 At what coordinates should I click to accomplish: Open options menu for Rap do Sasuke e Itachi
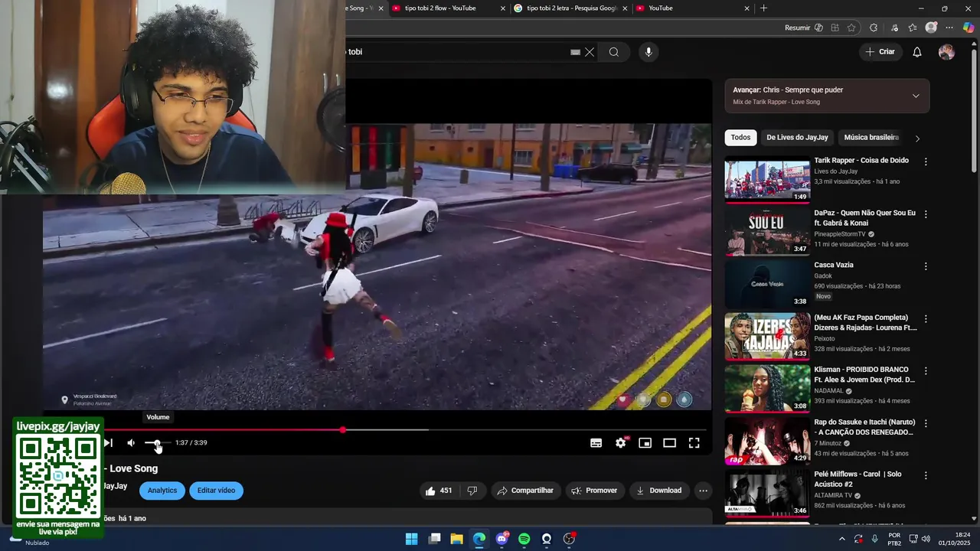(926, 423)
